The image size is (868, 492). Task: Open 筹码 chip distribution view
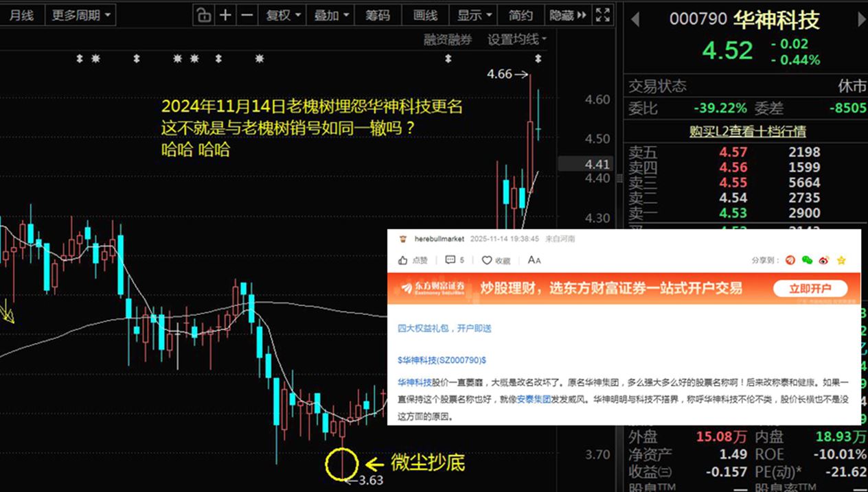tap(377, 15)
